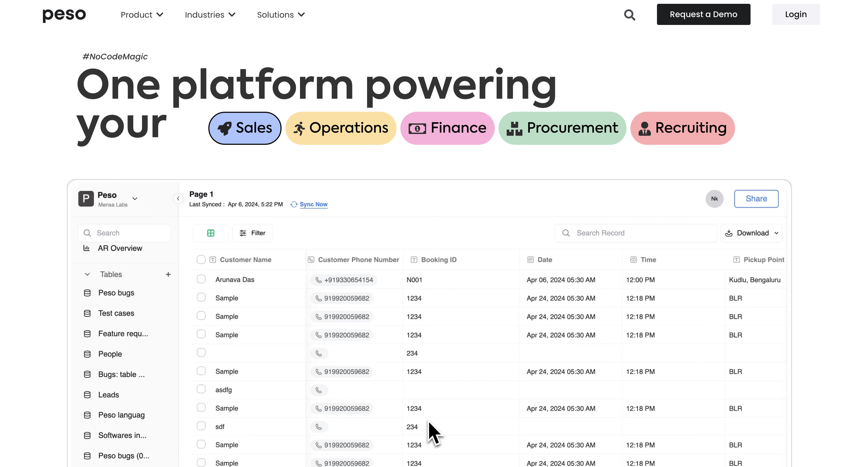Open Peso bugs (0... table

124,456
